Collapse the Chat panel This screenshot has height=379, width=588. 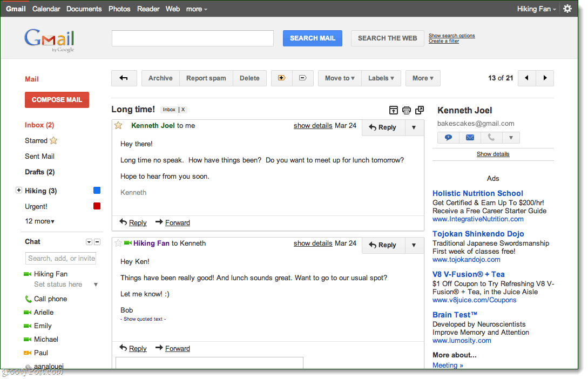[x=97, y=242]
